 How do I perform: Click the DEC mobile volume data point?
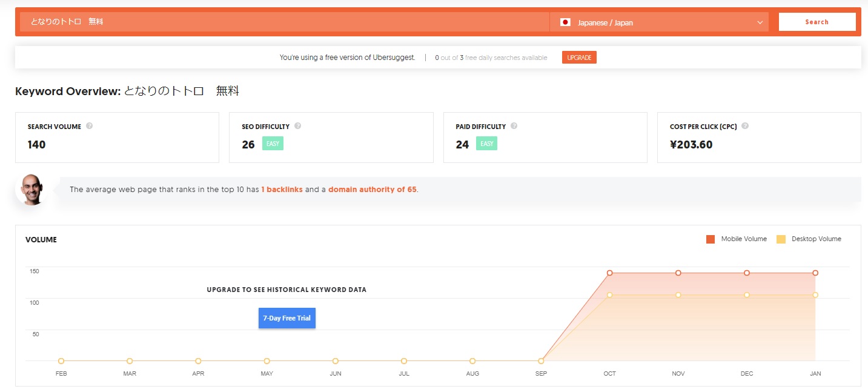747,273
